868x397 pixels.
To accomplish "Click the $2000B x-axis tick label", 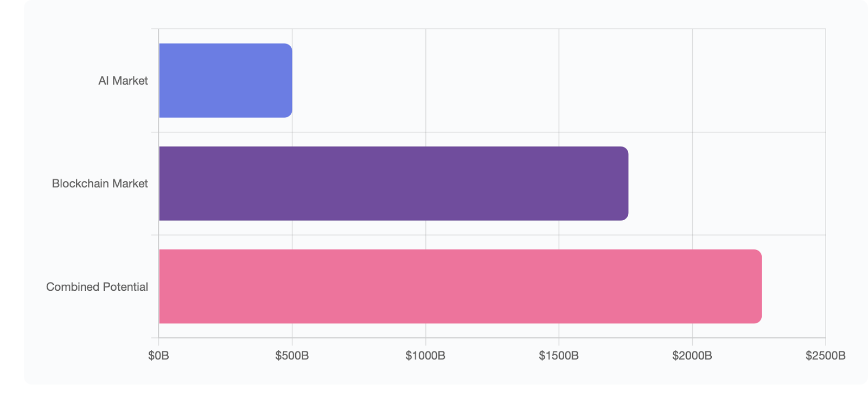I will 692,356.
